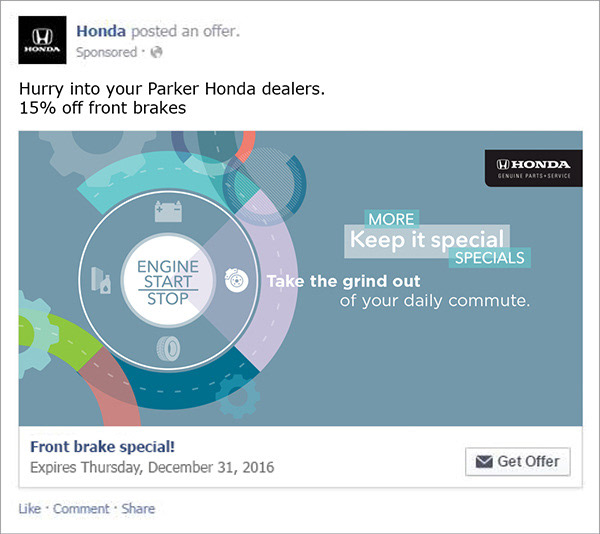600x534 pixels.
Task: Click the small blue gear below the dial
Action: click(237, 397)
